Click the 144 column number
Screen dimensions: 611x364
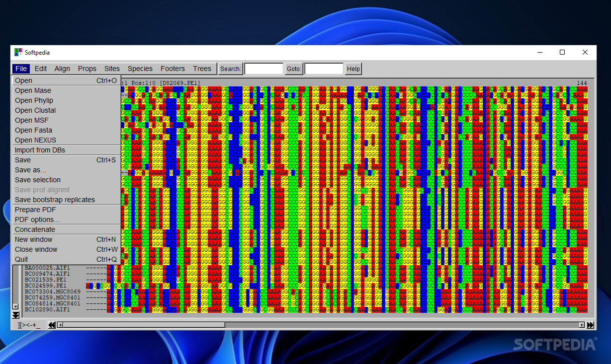582,83
